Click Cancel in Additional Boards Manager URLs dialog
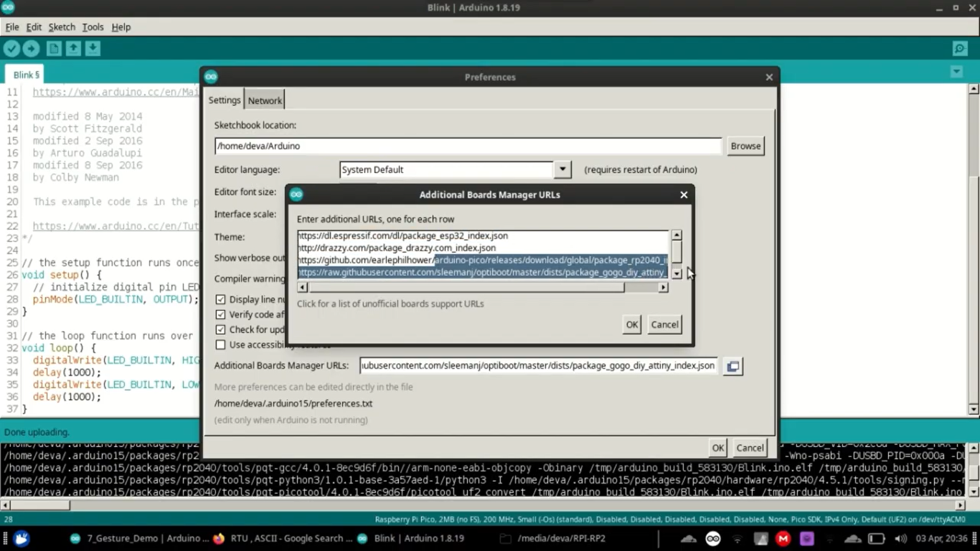The height and width of the screenshot is (551, 980). tap(664, 324)
